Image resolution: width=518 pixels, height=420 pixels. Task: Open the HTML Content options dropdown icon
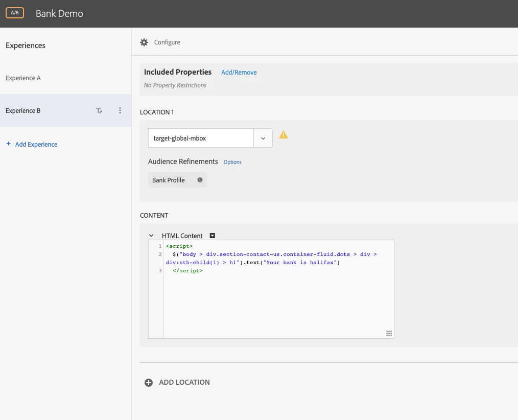click(213, 236)
